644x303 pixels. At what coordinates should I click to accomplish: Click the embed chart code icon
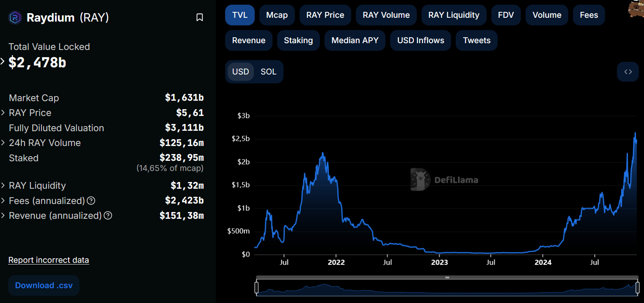627,72
